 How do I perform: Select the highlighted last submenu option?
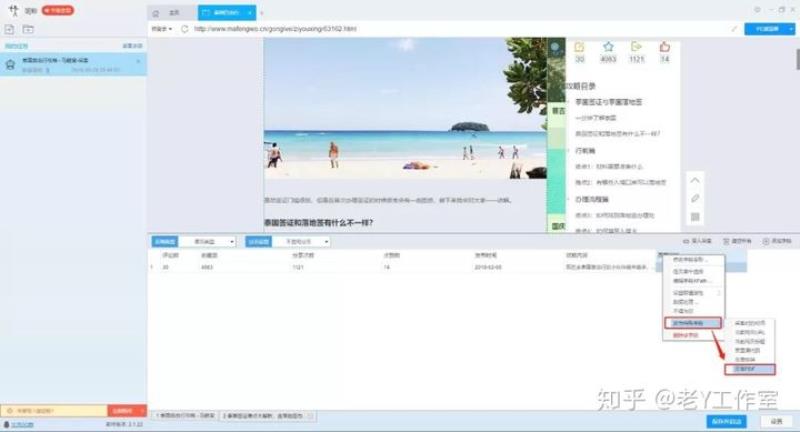(x=750, y=369)
